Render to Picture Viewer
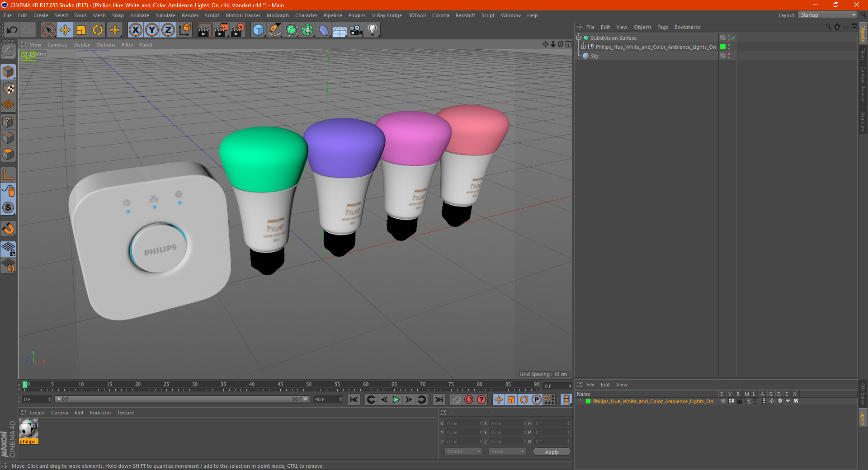This screenshot has width=868, height=470. tap(221, 30)
